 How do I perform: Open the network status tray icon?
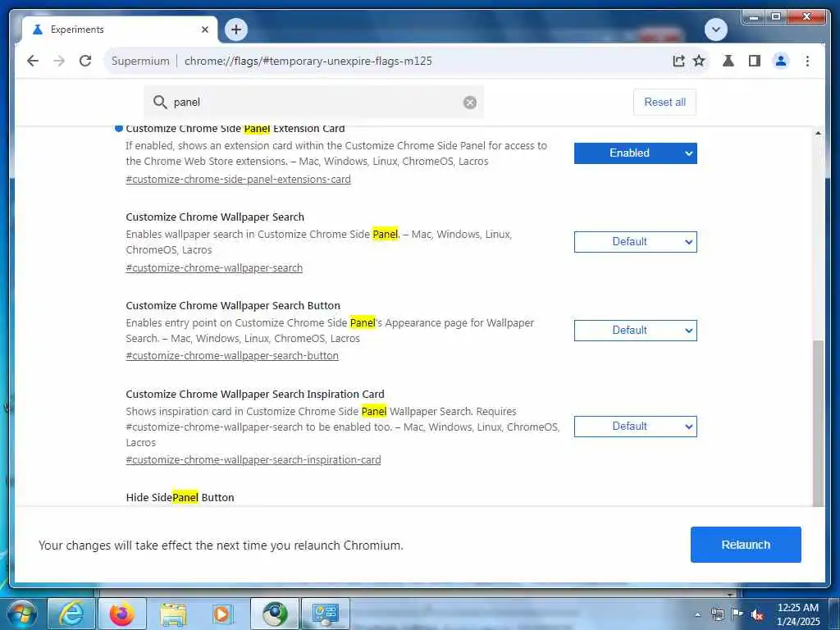pyautogui.click(x=717, y=614)
